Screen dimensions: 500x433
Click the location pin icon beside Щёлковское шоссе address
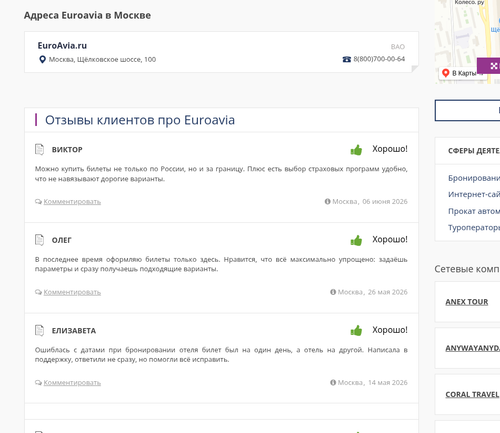[x=42, y=59]
